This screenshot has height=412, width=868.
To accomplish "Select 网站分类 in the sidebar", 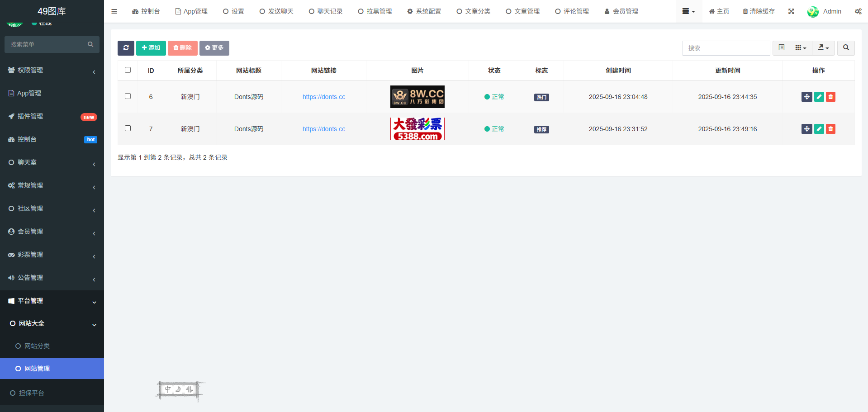I will (x=37, y=346).
